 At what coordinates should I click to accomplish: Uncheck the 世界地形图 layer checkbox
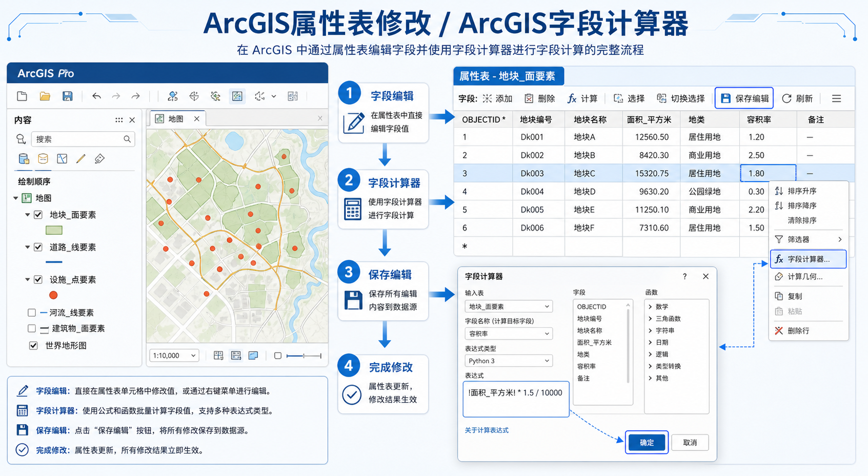pos(33,346)
